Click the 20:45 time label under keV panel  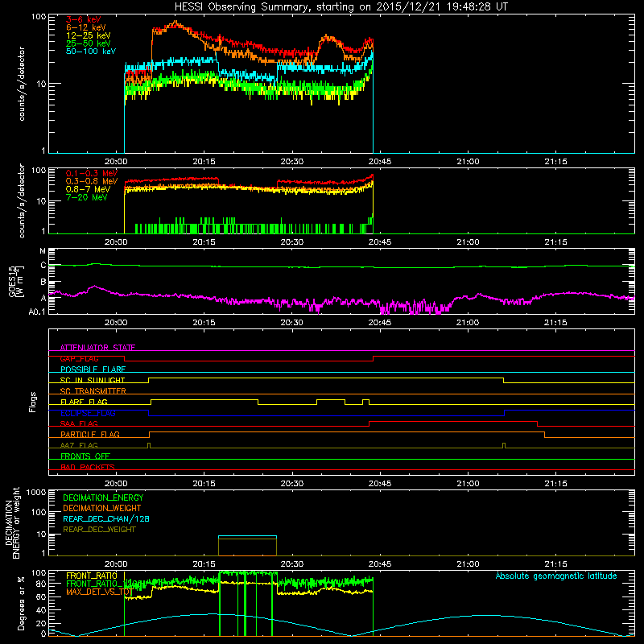pyautogui.click(x=380, y=162)
